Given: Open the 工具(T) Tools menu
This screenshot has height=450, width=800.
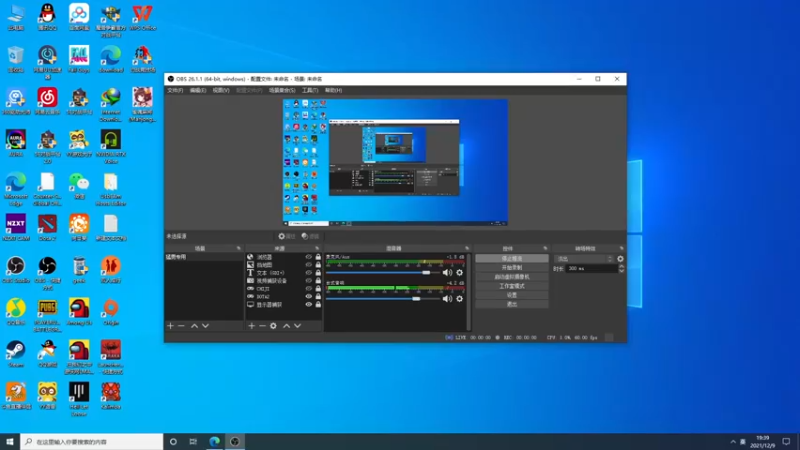Looking at the screenshot, I should tap(310, 90).
